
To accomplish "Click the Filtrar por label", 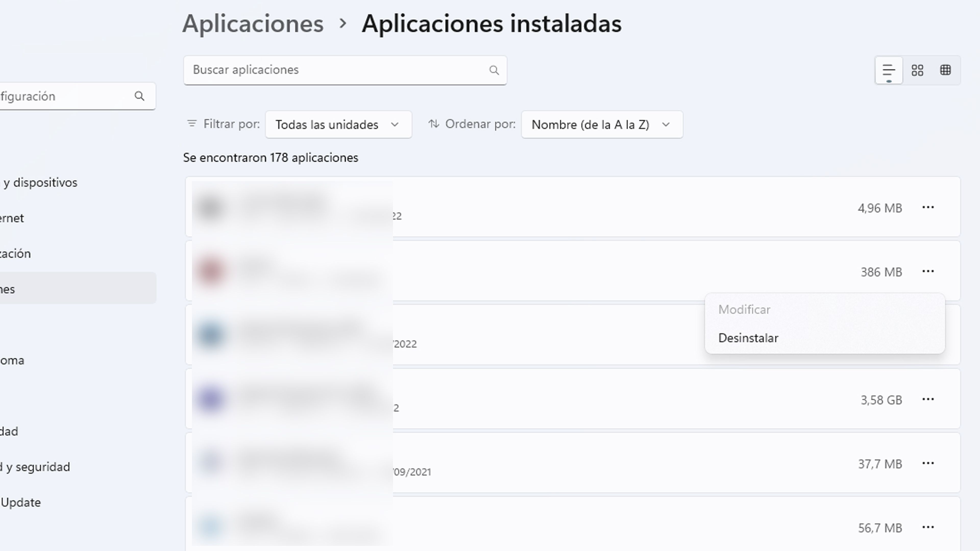I will click(x=231, y=124).
